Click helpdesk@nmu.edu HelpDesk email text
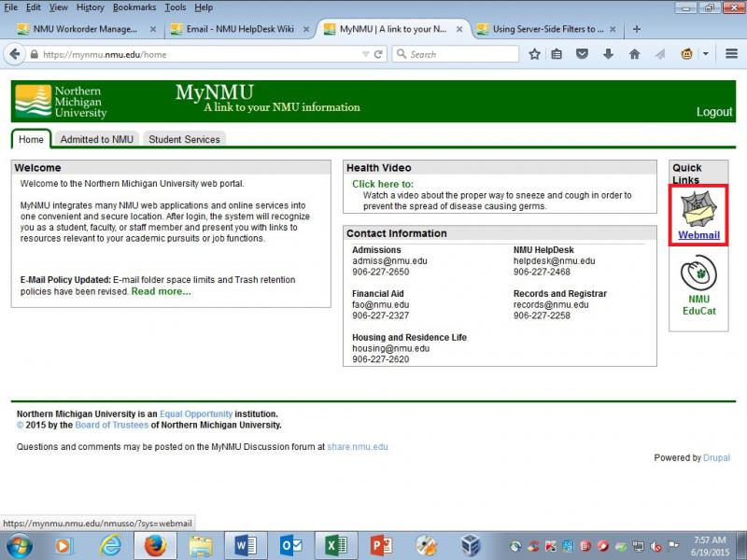Image resolution: width=747 pixels, height=560 pixels. 554,260
